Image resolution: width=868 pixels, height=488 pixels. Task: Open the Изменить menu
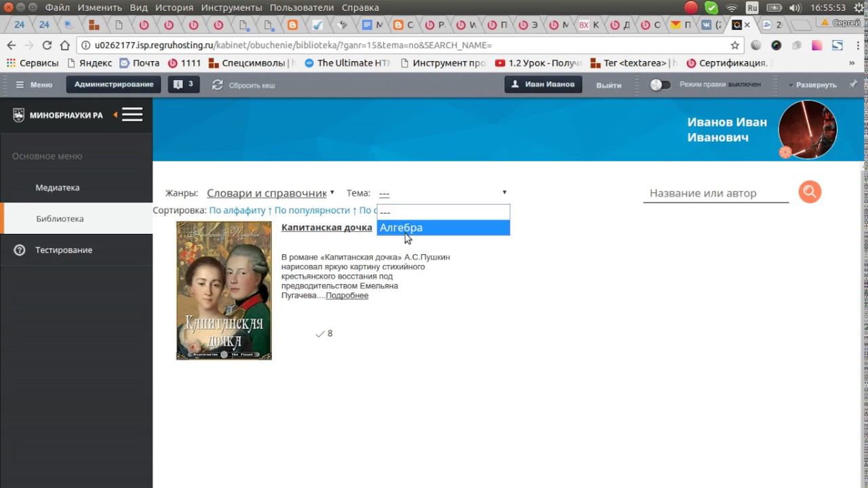(x=100, y=7)
